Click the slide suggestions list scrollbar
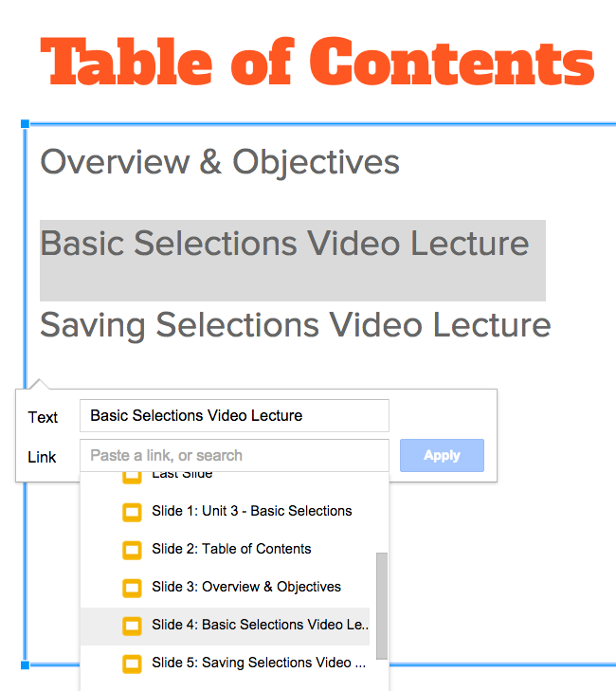 coord(382,605)
